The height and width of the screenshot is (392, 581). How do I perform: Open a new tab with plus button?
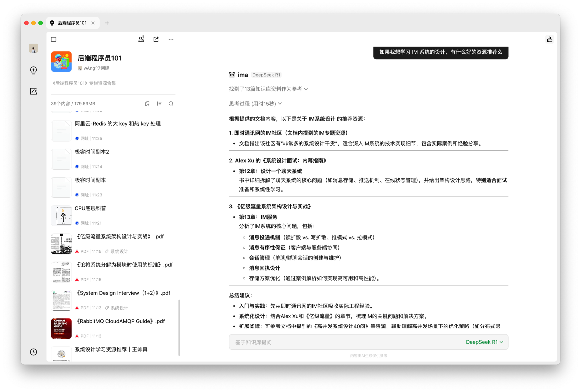pyautogui.click(x=107, y=23)
